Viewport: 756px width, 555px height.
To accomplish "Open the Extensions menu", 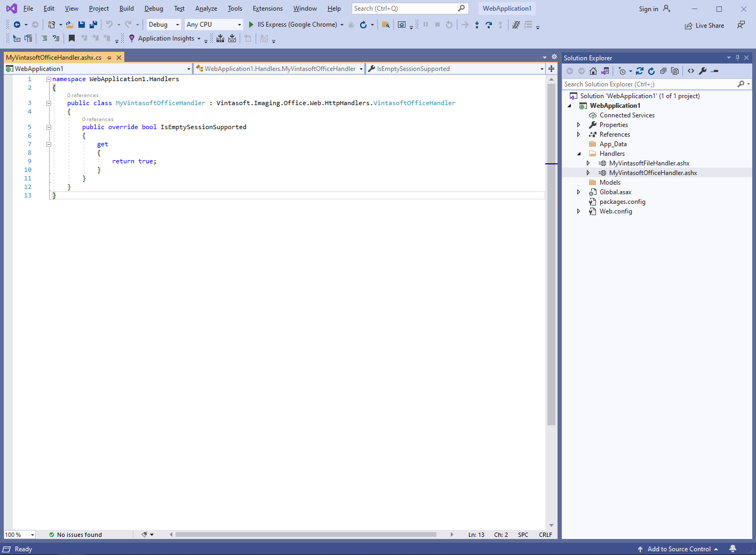I will (267, 9).
